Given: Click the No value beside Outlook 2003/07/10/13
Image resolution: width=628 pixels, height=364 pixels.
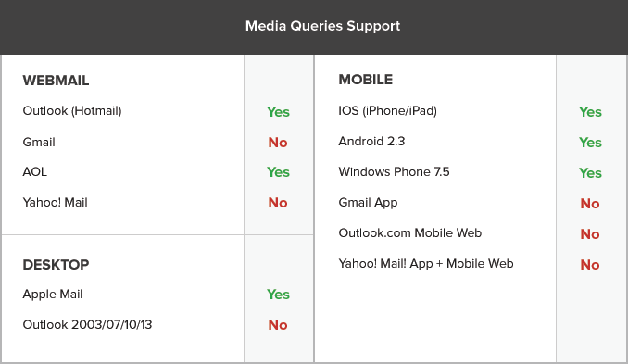Looking at the screenshot, I should (x=278, y=325).
